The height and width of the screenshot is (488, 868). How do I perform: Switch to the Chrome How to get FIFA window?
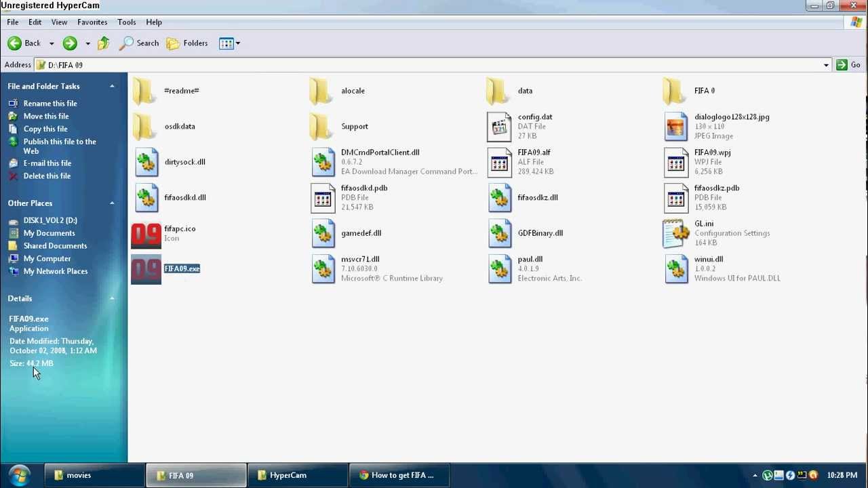coord(399,475)
